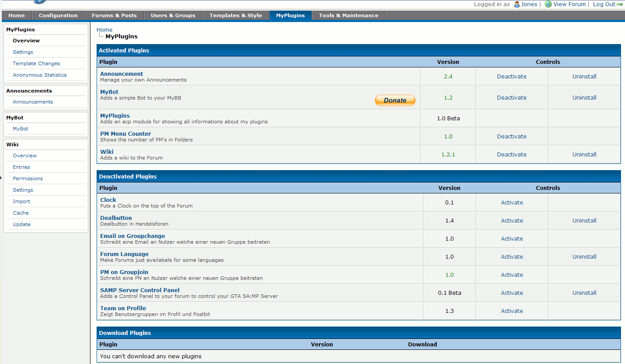Uninstall the Wiki plugin
Screen dimensions: 625x364
click(584, 155)
